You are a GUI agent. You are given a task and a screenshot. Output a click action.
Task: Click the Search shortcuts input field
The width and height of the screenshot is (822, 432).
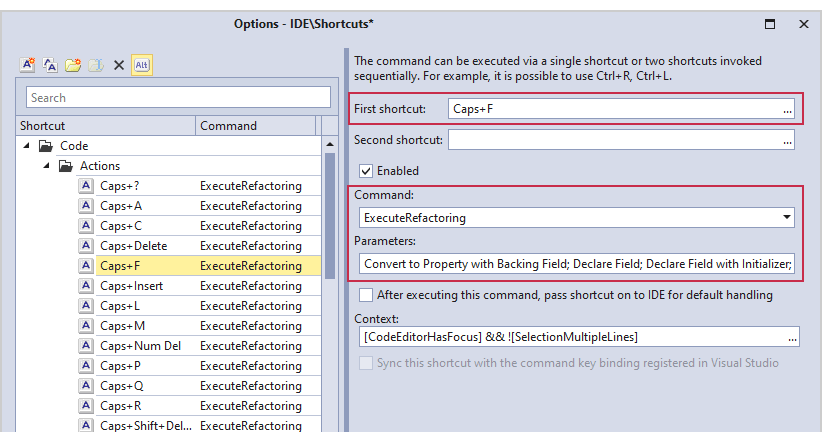point(178,97)
